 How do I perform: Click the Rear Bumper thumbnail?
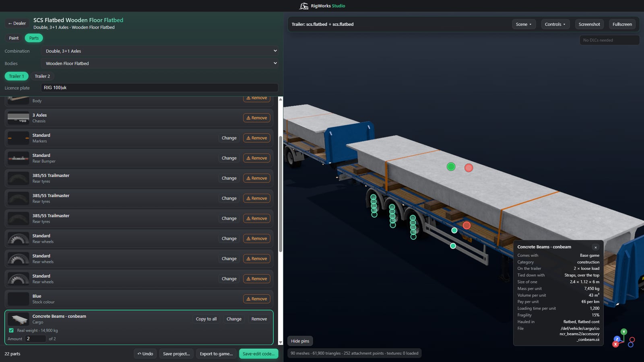coord(18,158)
